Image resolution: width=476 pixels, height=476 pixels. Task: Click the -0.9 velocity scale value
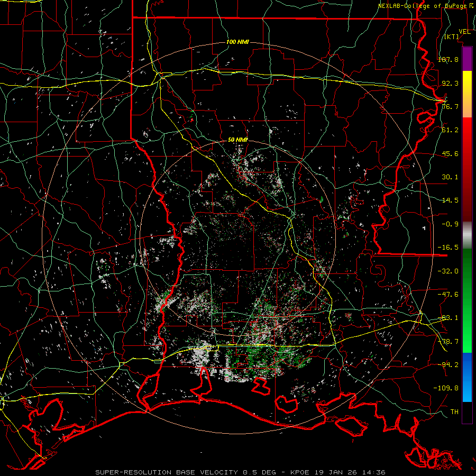click(x=450, y=224)
